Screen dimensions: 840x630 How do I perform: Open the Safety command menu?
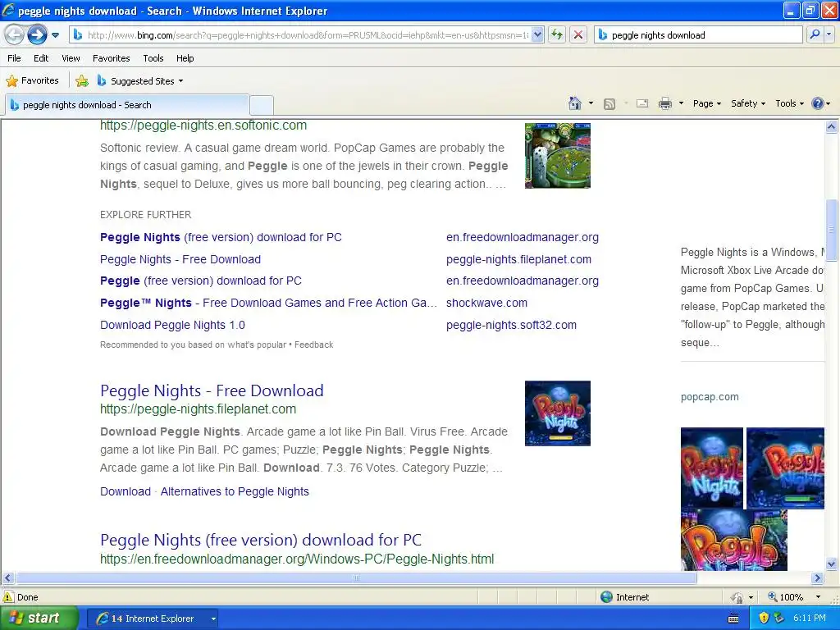pyautogui.click(x=748, y=103)
